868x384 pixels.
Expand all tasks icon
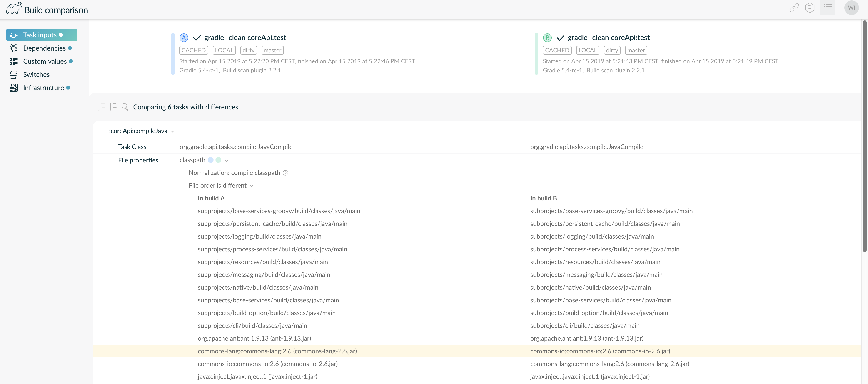tap(101, 107)
